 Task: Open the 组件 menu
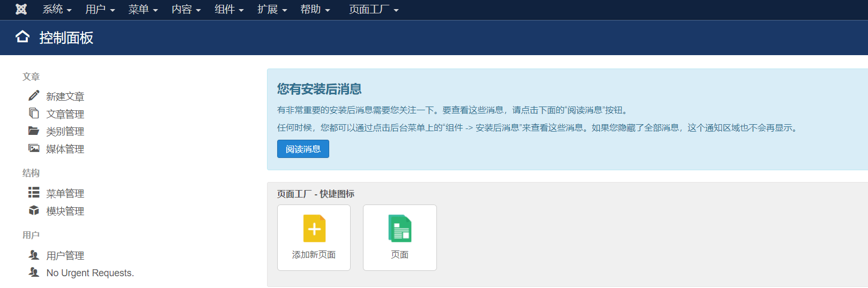[x=229, y=10]
